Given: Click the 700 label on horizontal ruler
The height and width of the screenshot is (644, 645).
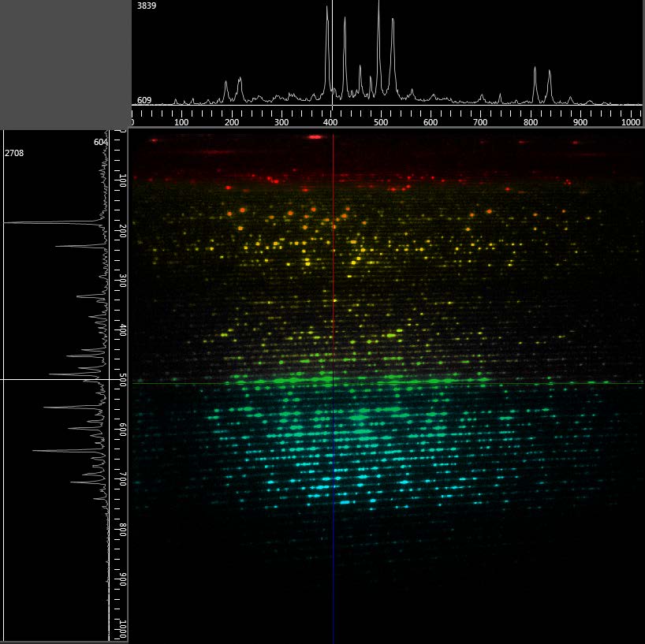Looking at the screenshot, I should tap(480, 122).
